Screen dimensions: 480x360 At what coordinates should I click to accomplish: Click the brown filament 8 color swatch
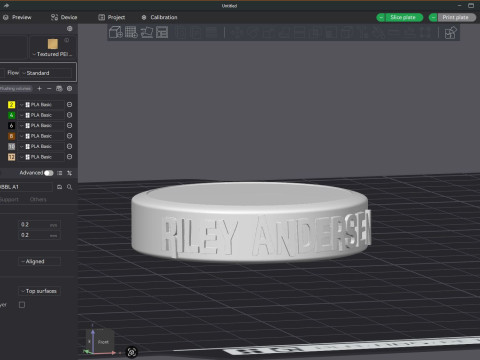click(11, 136)
